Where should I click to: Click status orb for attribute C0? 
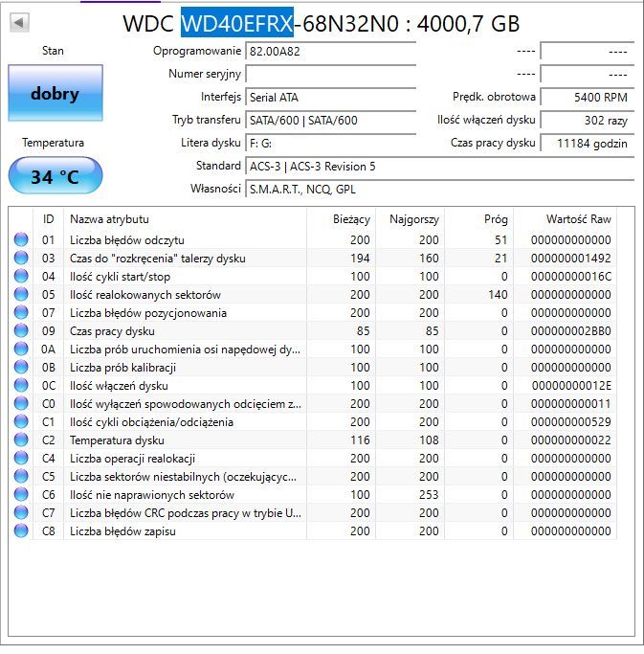tap(21, 403)
